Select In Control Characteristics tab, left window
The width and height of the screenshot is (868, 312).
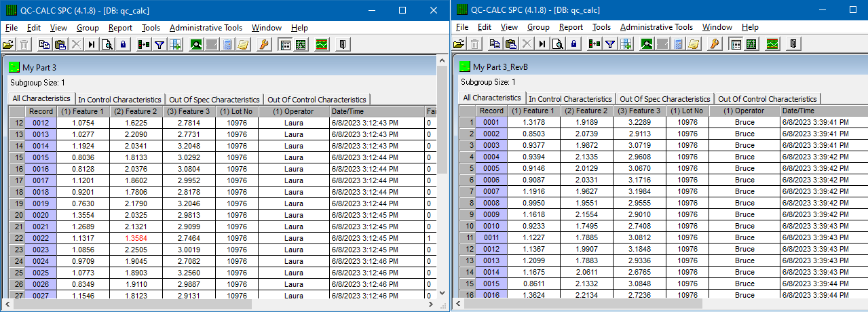click(x=120, y=100)
